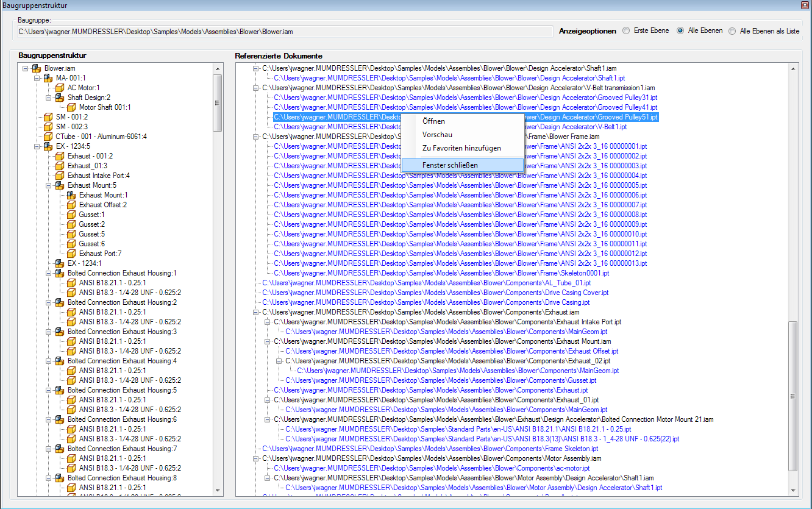Open the AL_Tube_01.ipt document link
Screen dimensions: 812x509
click(427, 283)
